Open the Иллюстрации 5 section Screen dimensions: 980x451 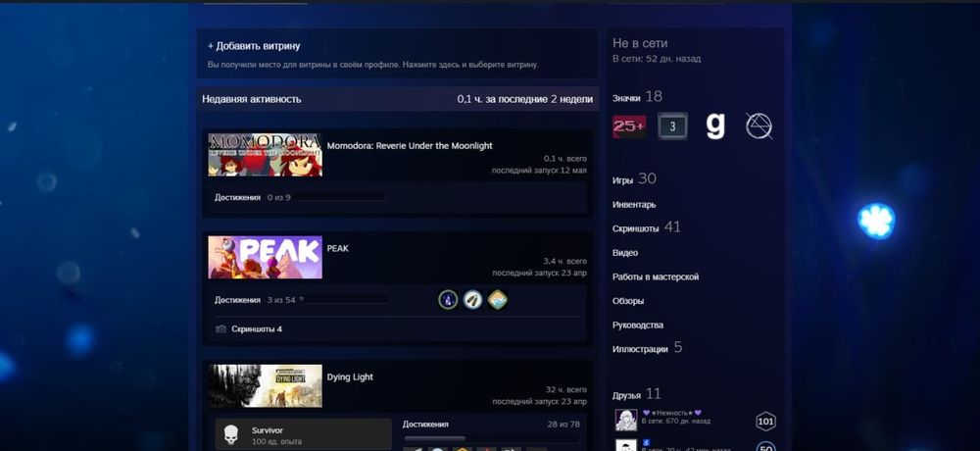648,348
